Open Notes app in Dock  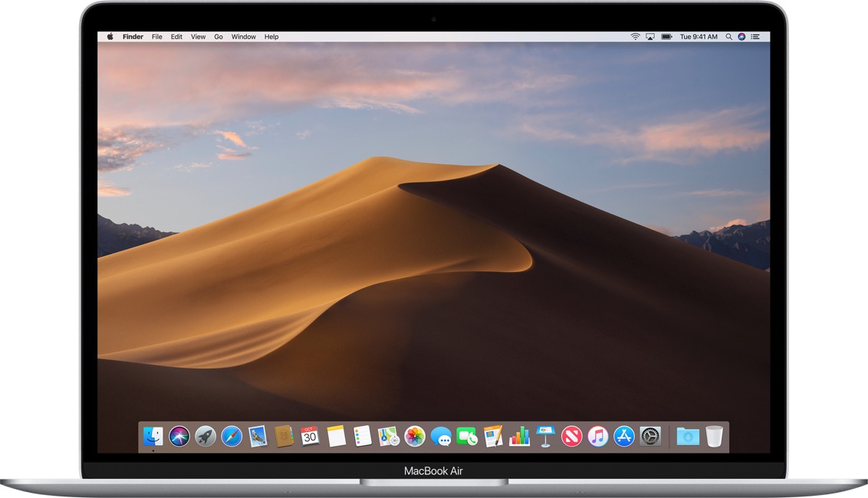336,437
